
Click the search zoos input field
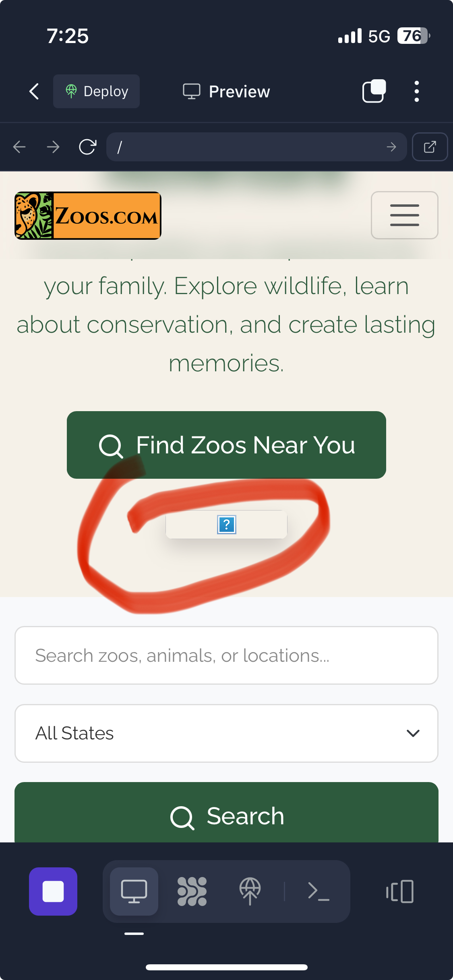click(x=226, y=655)
